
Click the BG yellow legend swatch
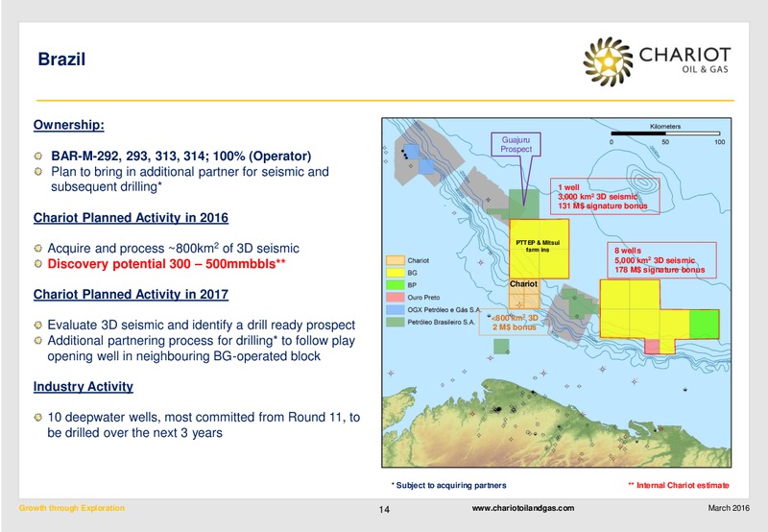pos(396,273)
